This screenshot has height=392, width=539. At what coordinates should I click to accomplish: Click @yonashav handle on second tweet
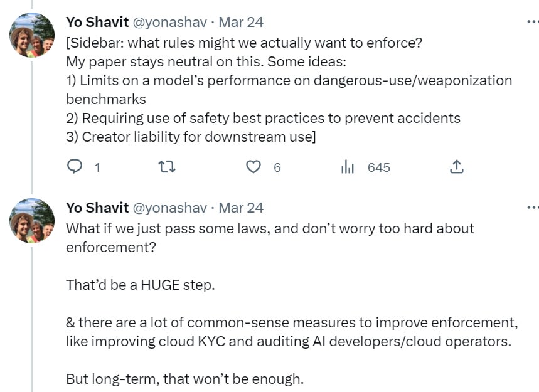169,208
